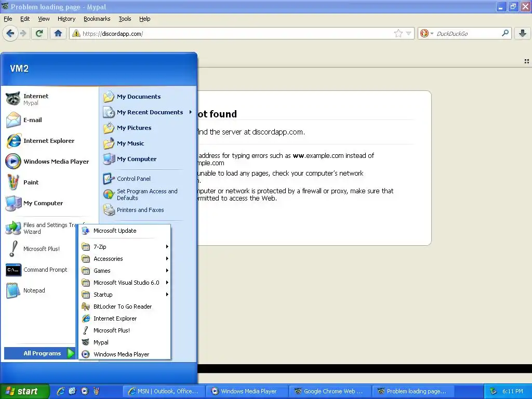Click the search magnifier icon
This screenshot has height=399, width=532.
[x=505, y=33]
